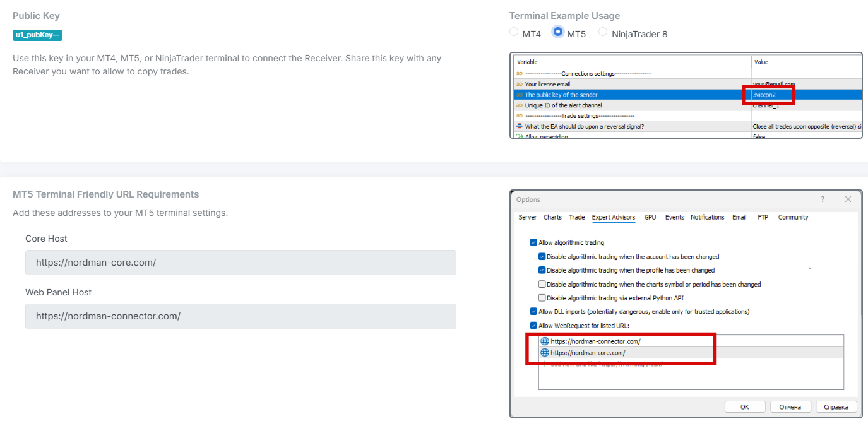Image resolution: width=868 pixels, height=438 pixels.
Task: Toggle the 'Allow algorithmic trading' checkbox
Action: (x=533, y=242)
